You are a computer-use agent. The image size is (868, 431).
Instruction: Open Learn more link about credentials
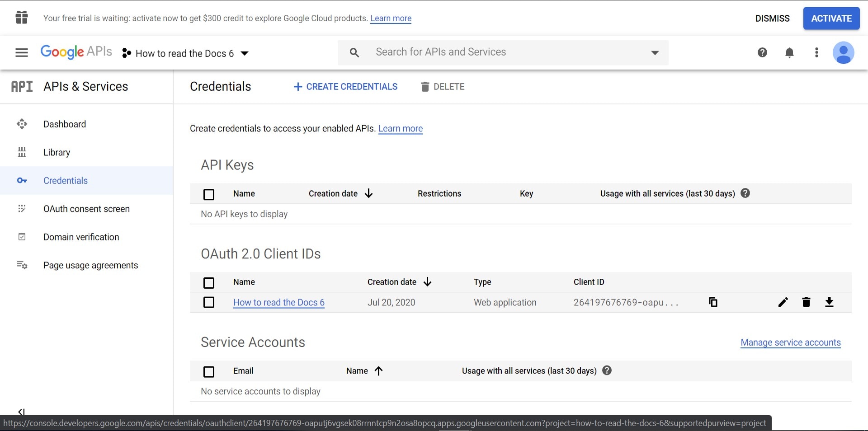(400, 128)
